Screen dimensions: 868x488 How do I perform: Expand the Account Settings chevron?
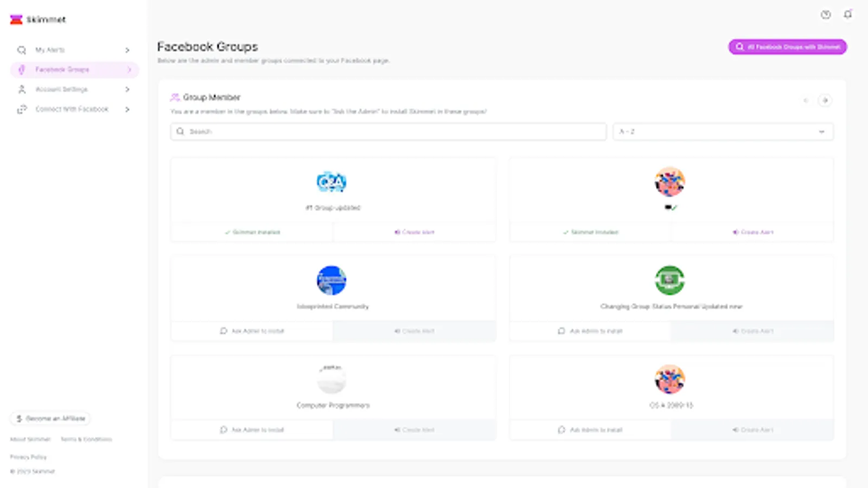127,89
